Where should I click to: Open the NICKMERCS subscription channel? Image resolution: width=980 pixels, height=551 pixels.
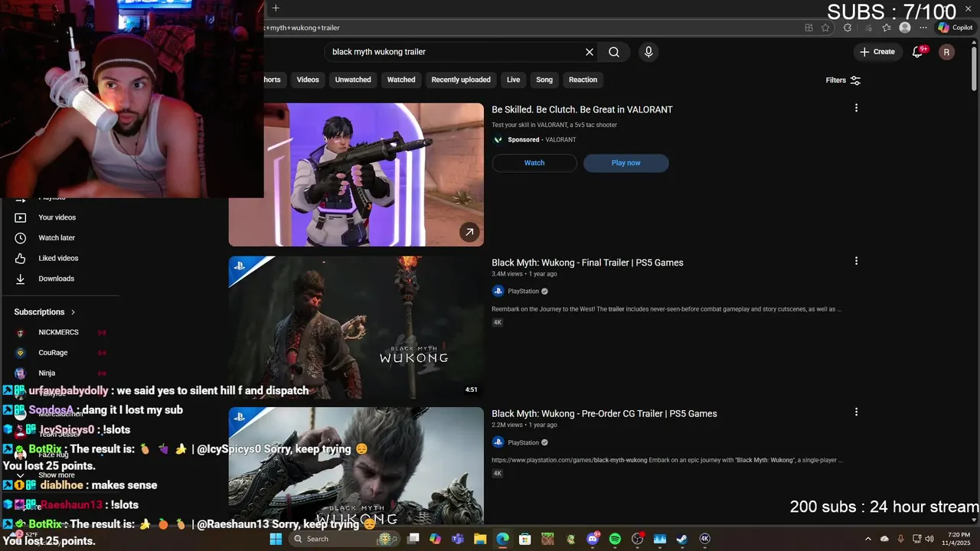tap(60, 332)
